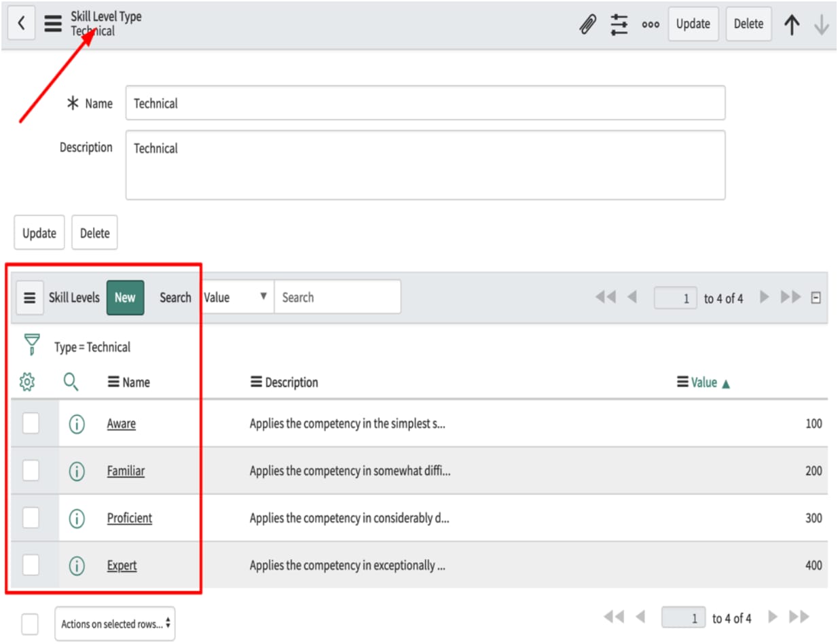This screenshot has width=838, height=644.
Task: Click the up arrow navigation icon
Action: [x=793, y=23]
